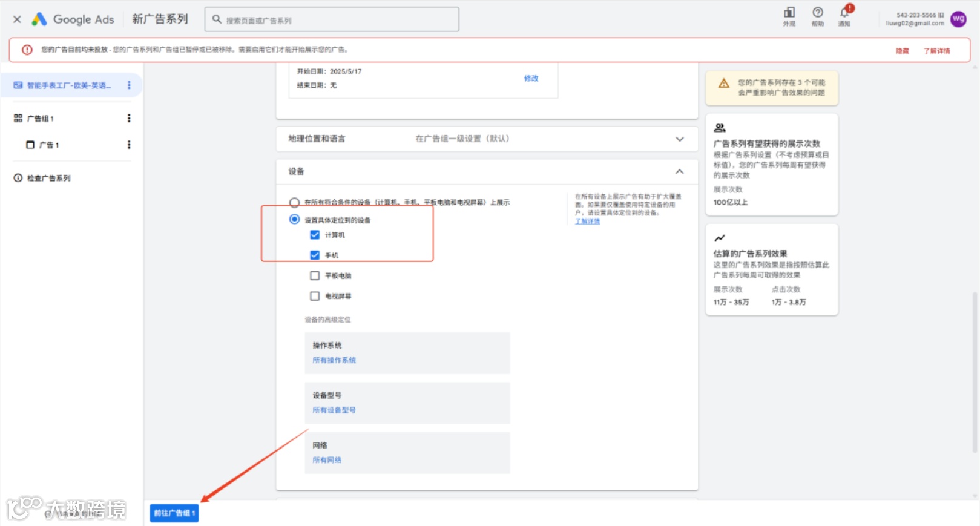Click the 11万 - 35万 impressions estimate
The image size is (980, 526).
[x=731, y=302]
